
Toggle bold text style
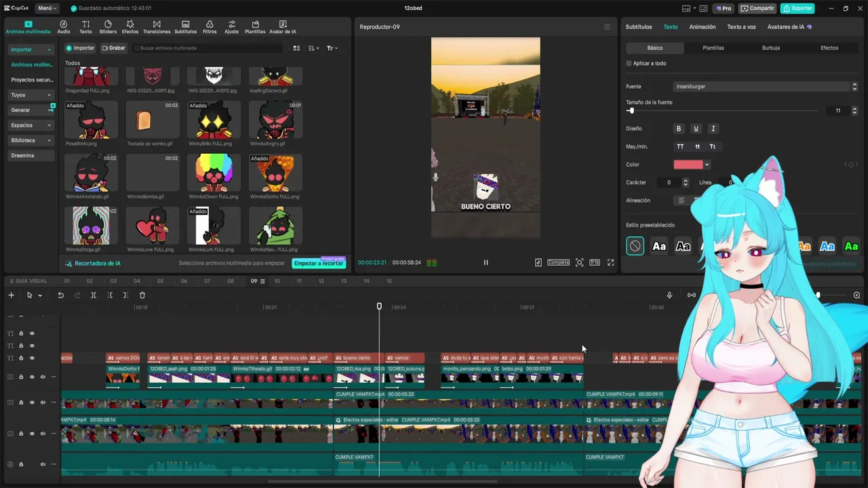coord(678,128)
